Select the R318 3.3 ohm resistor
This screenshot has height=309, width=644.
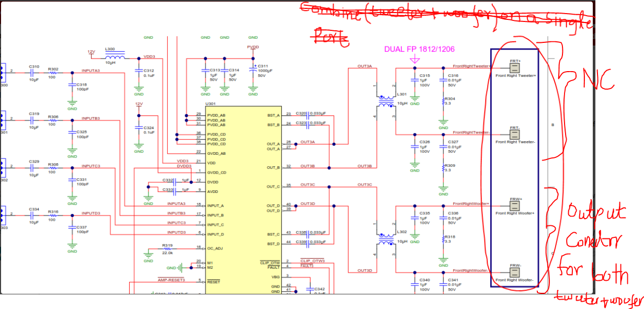443,240
